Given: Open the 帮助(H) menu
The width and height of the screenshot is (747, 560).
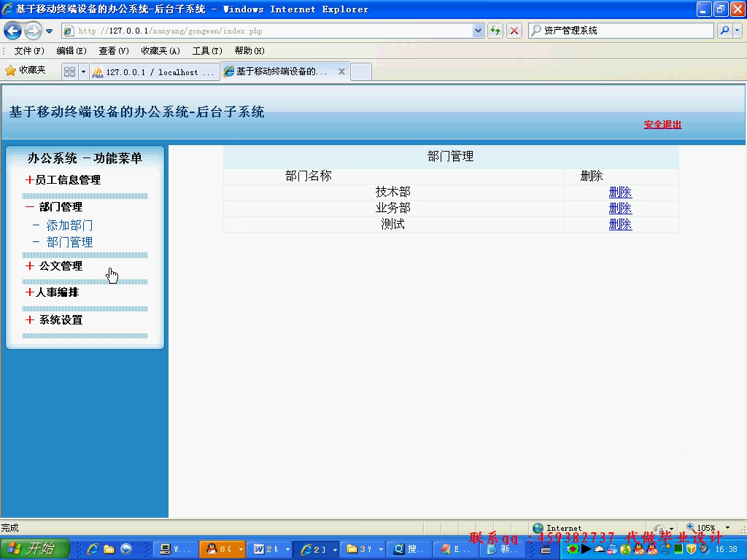Looking at the screenshot, I should pos(249,51).
